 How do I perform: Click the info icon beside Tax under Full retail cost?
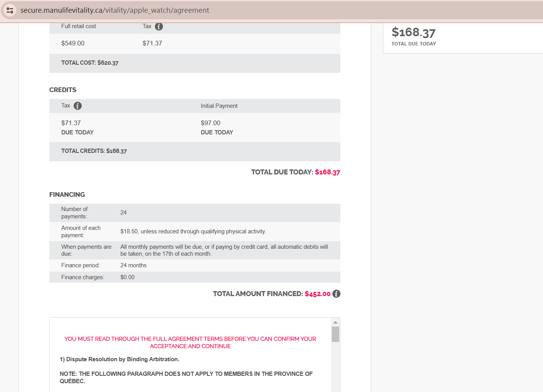click(159, 27)
